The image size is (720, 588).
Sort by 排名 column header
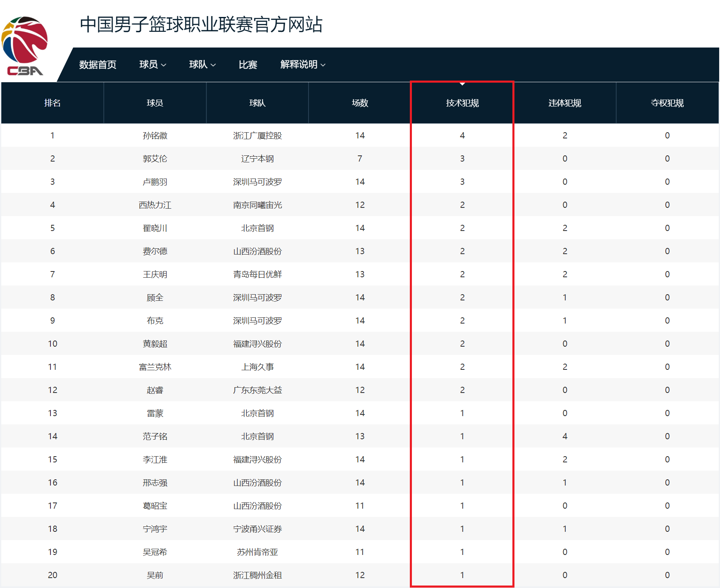pyautogui.click(x=53, y=103)
